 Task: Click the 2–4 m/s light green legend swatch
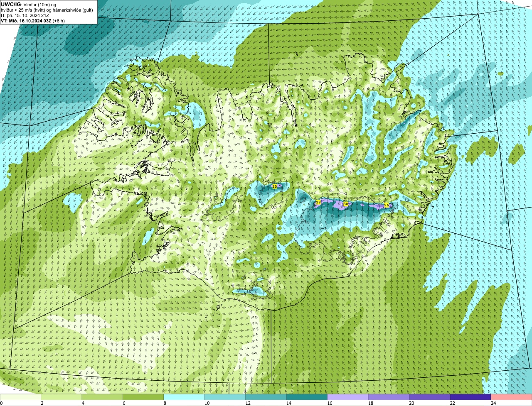[62, 397]
